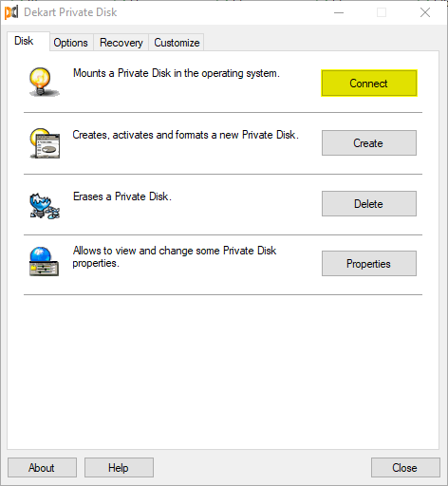Click the broken lightbulb Erase icon
The image size is (448, 486).
tap(45, 206)
